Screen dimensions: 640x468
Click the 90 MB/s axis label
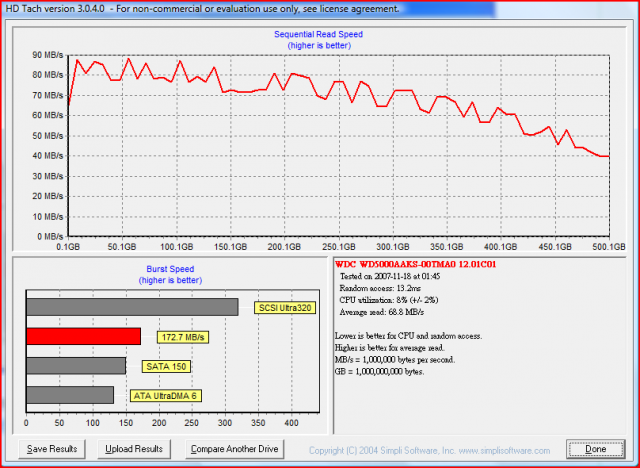[48, 55]
